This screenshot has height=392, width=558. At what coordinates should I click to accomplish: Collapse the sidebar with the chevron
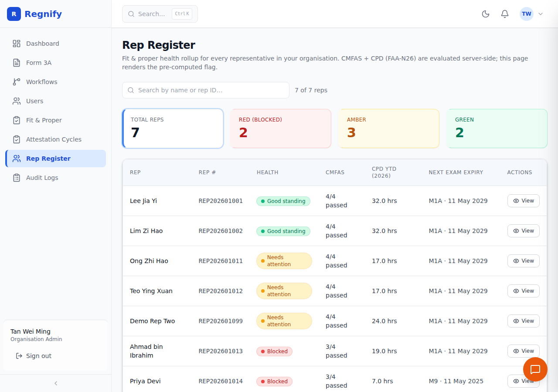click(x=56, y=383)
